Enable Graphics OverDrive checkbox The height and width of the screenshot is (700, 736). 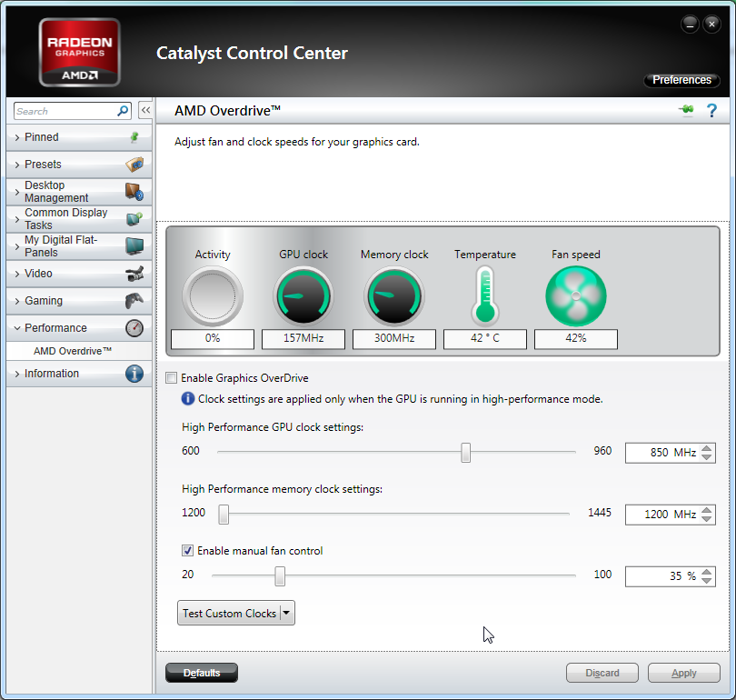[172, 378]
